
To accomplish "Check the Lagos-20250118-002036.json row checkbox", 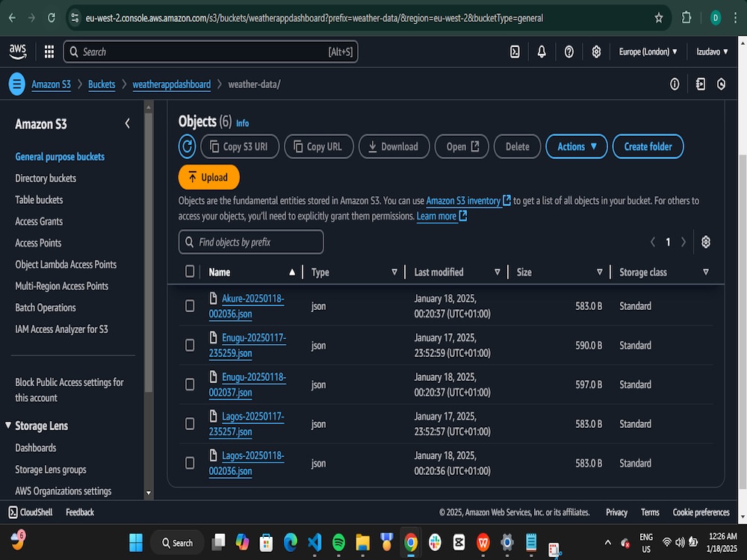I will pos(190,463).
